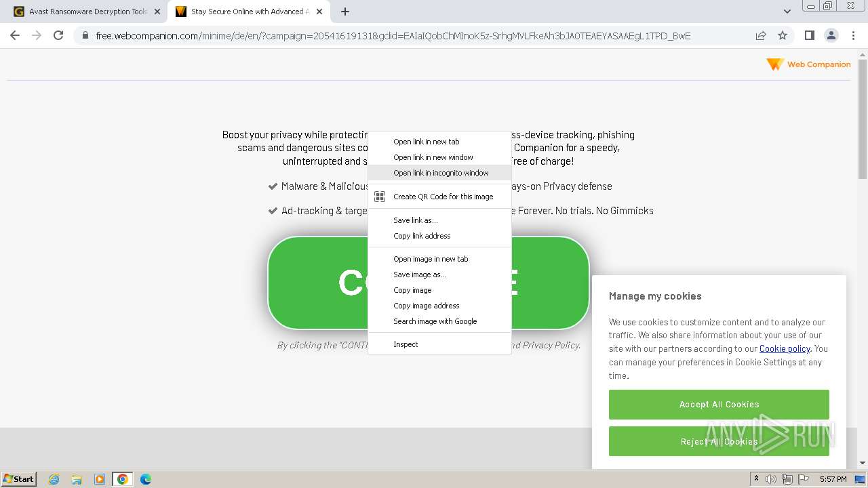Open the volume speaker tray icon
Screen dimensions: 868x488
pos(771,479)
